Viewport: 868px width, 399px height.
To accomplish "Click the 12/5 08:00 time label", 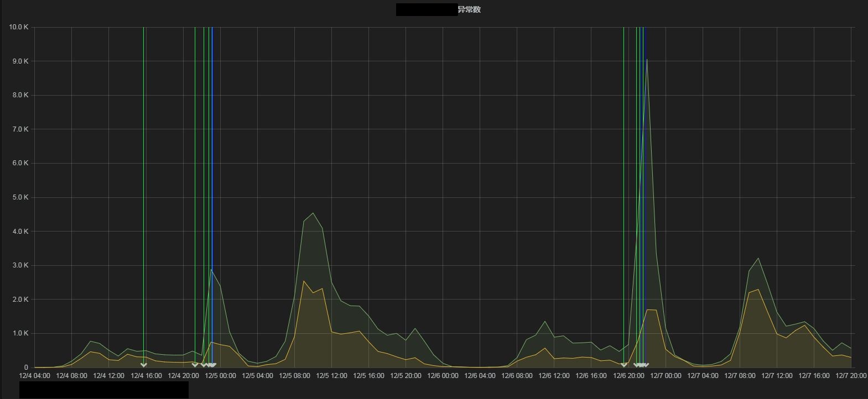I will click(x=294, y=376).
